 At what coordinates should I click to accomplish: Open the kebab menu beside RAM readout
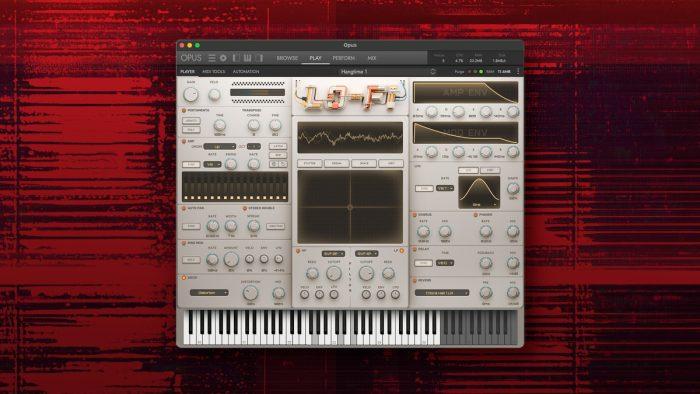[518, 71]
